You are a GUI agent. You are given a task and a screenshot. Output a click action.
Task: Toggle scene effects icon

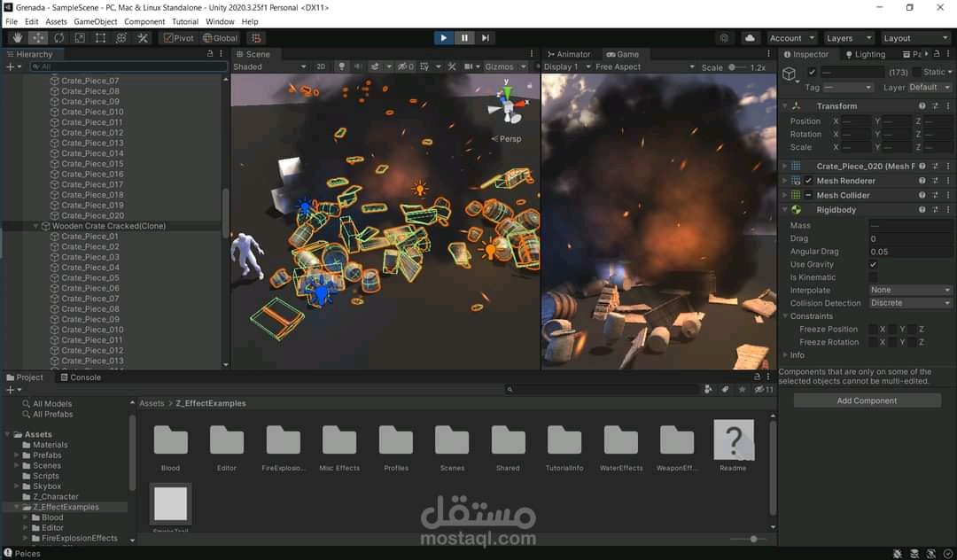375,66
